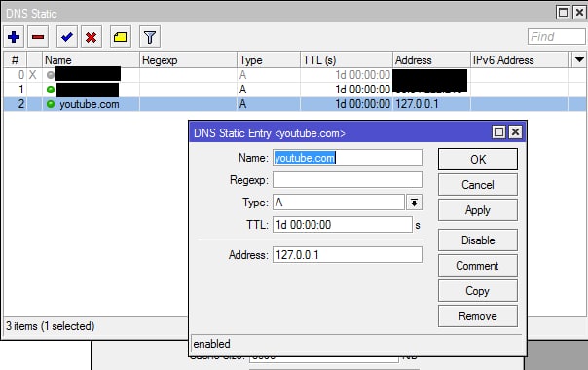Sort by Address column header
The image size is (588, 370).
[x=431, y=60]
